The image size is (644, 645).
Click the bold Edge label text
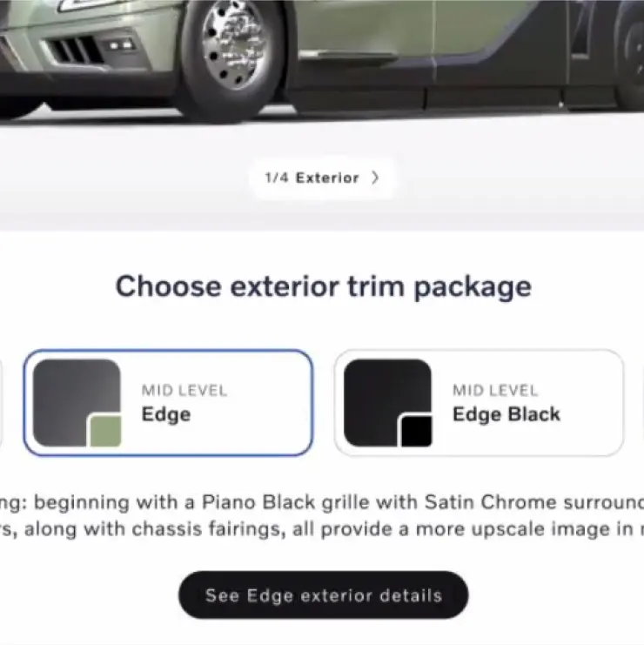pos(166,414)
